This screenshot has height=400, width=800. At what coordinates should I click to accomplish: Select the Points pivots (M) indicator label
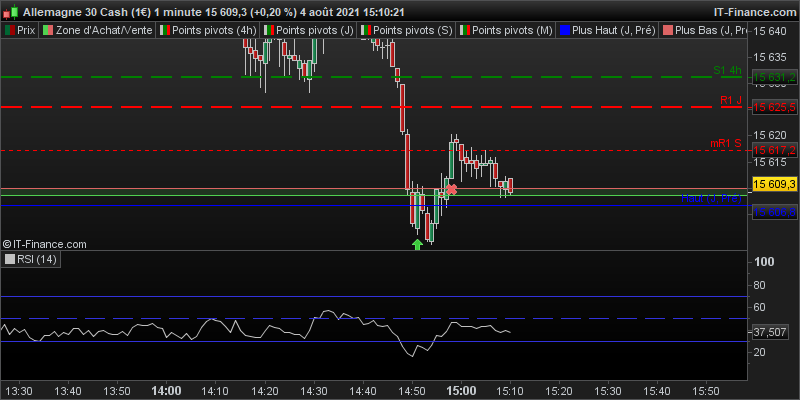coord(507,30)
